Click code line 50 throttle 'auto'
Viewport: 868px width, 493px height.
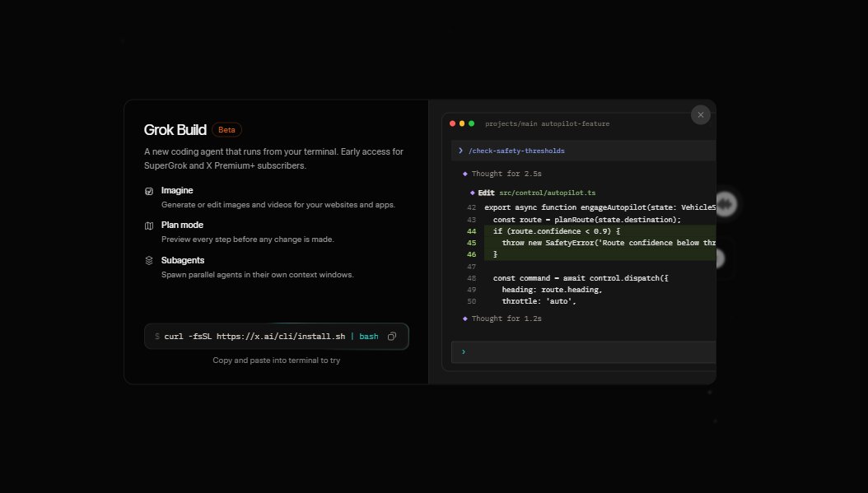[539, 301]
